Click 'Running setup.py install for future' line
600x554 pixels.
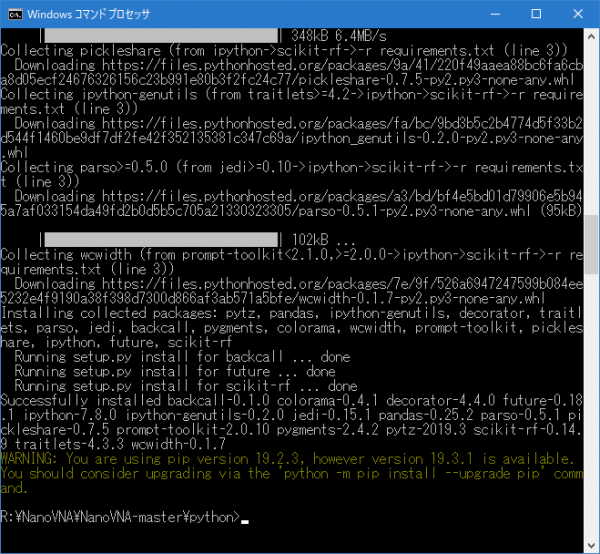pyautogui.click(x=175, y=371)
